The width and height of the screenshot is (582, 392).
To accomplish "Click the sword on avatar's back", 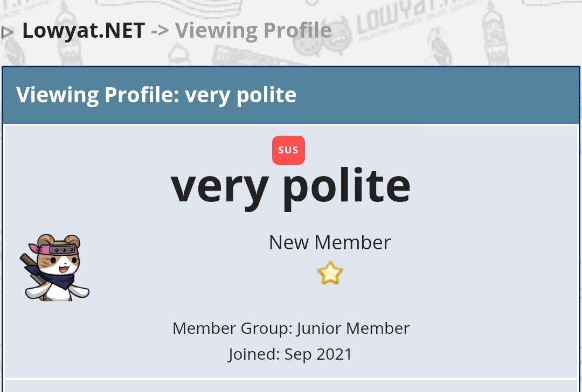I will coord(30,268).
